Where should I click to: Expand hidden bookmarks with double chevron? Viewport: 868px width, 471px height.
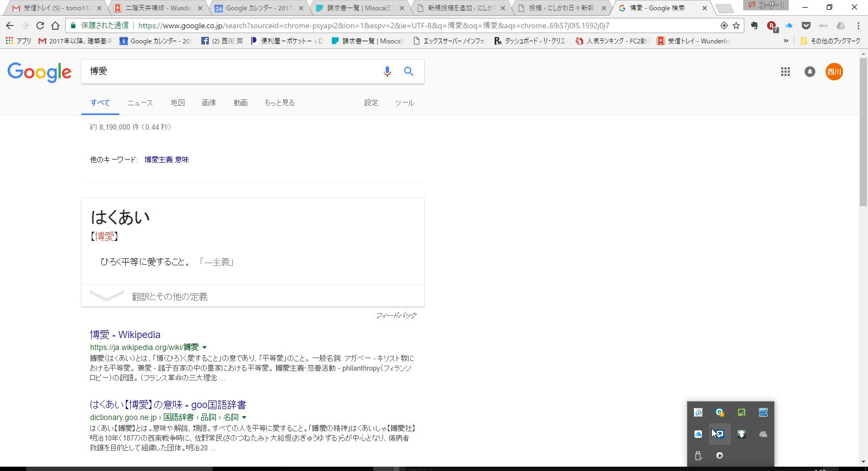coord(786,41)
